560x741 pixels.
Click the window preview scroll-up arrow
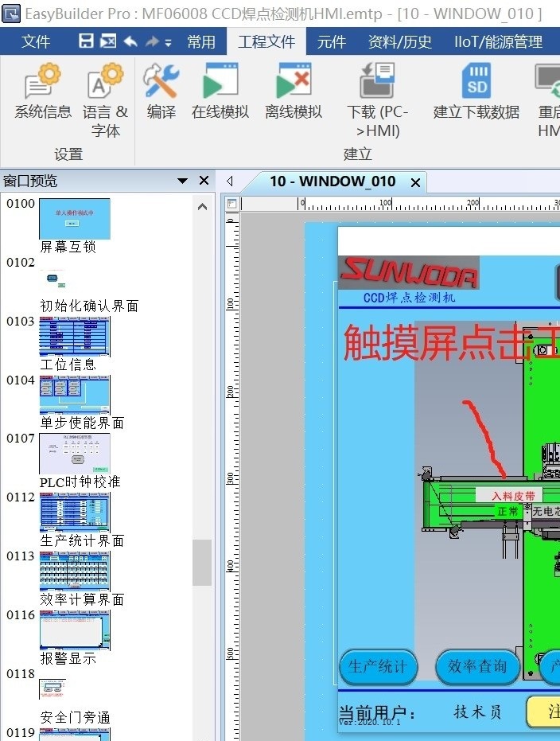(202, 206)
